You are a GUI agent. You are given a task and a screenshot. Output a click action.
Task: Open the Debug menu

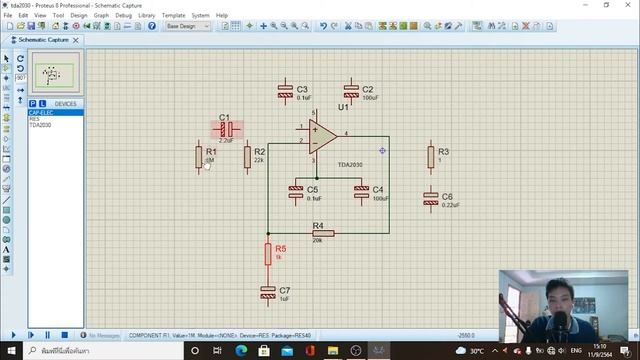(123, 16)
